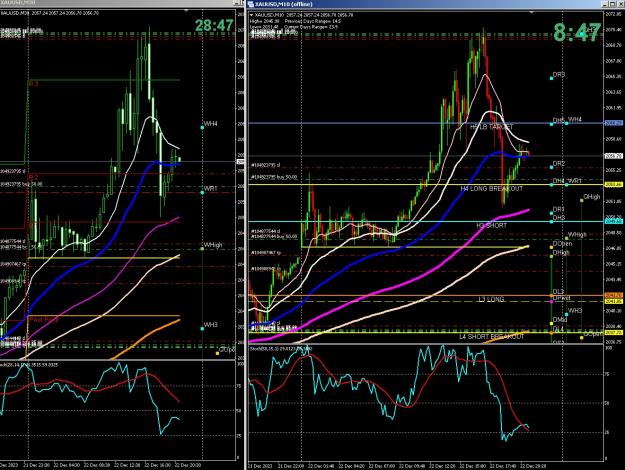The height and width of the screenshot is (470, 625).
Task: Click the 22 Dec 17:40 time label on right chart
Action: pos(503,466)
